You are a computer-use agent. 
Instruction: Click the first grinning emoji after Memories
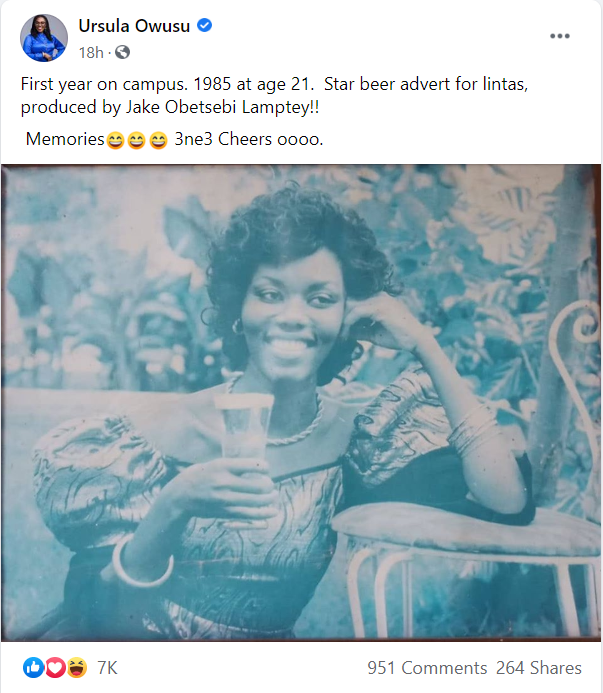tap(115, 141)
